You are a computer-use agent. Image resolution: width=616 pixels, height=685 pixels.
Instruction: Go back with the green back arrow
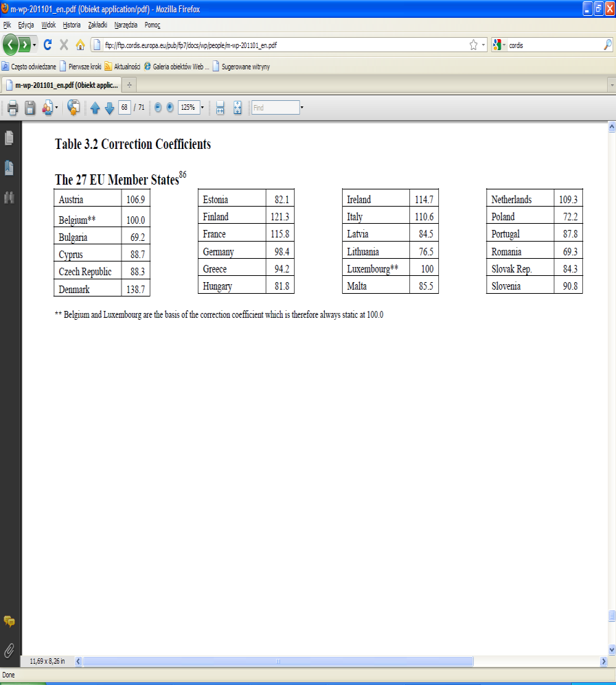(10, 45)
